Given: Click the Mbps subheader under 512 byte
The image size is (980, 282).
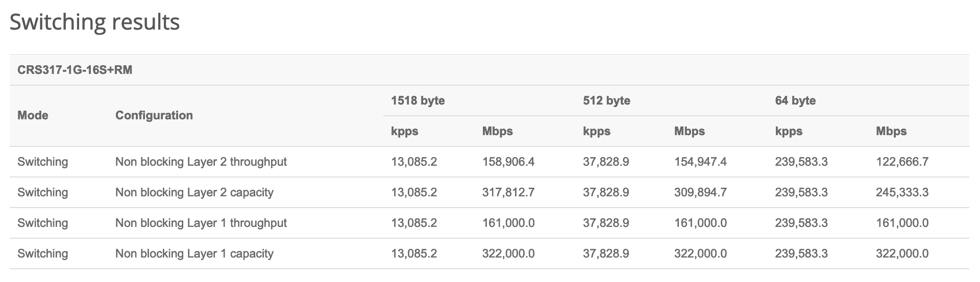Looking at the screenshot, I should click(x=689, y=132).
